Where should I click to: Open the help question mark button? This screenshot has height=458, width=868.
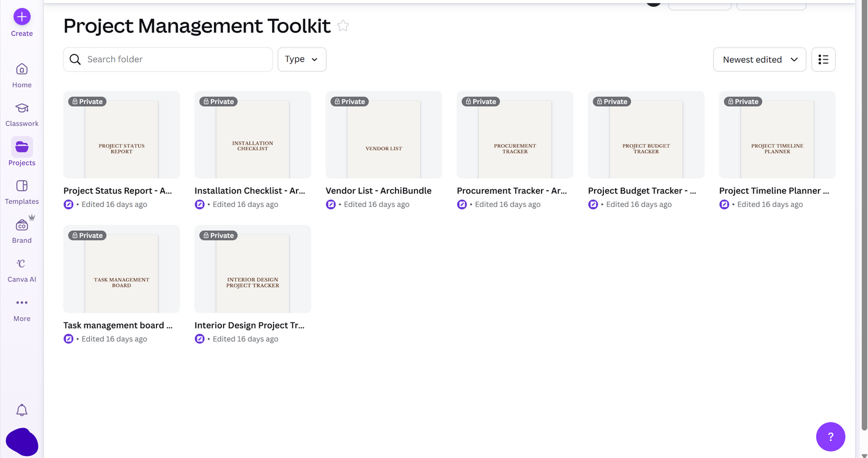tap(831, 437)
